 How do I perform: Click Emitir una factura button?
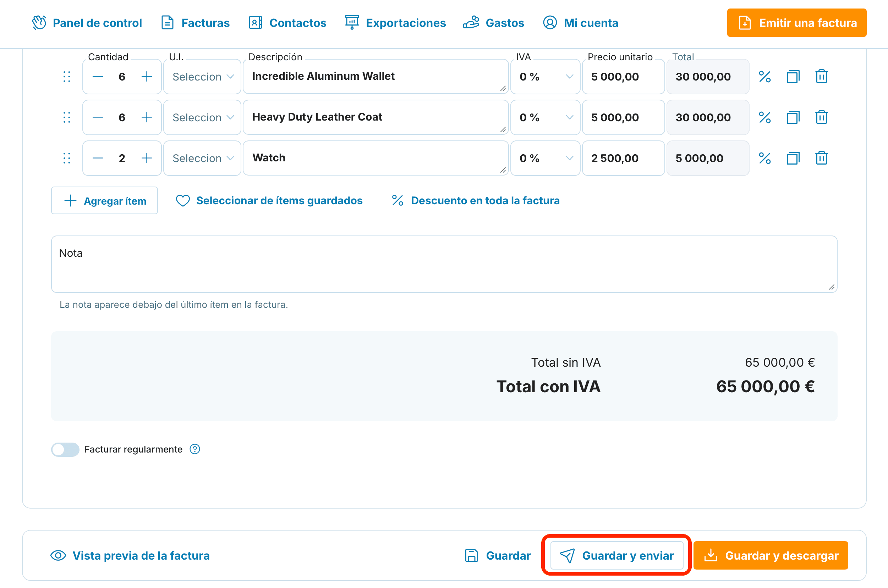point(797,23)
